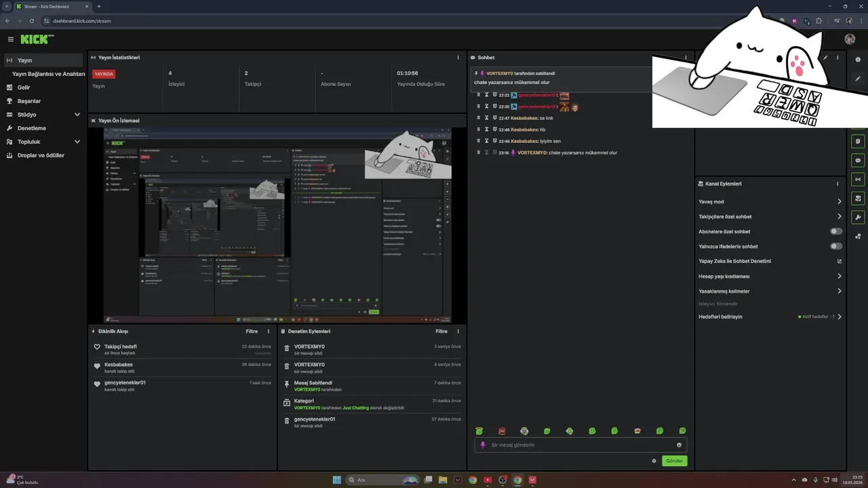Toggle Yalnızca ifadelerle sohbet switch
The width and height of the screenshot is (868, 488).
pyautogui.click(x=836, y=247)
